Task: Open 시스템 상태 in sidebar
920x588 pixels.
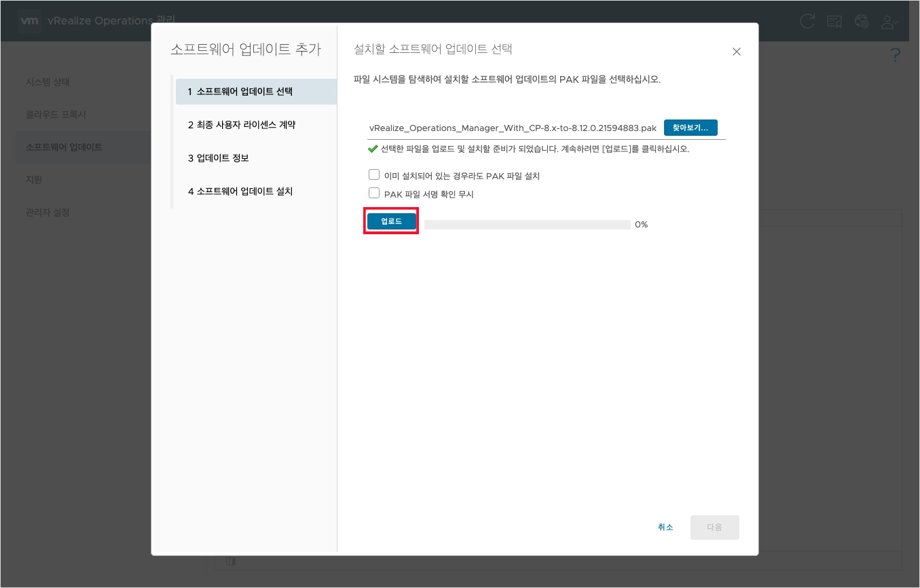Action: point(48,82)
